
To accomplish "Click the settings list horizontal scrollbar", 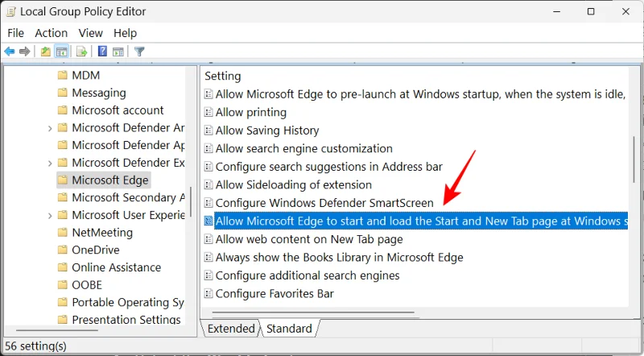I will click(x=313, y=313).
